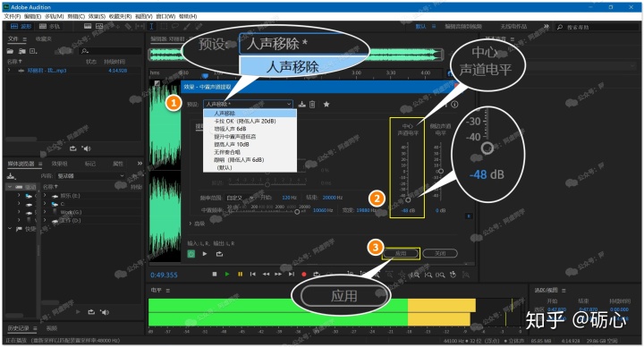Image resolution: width=644 pixels, height=347 pixels.
Task: Toggle auto-play speaker in Files panel
Action: coord(86,148)
